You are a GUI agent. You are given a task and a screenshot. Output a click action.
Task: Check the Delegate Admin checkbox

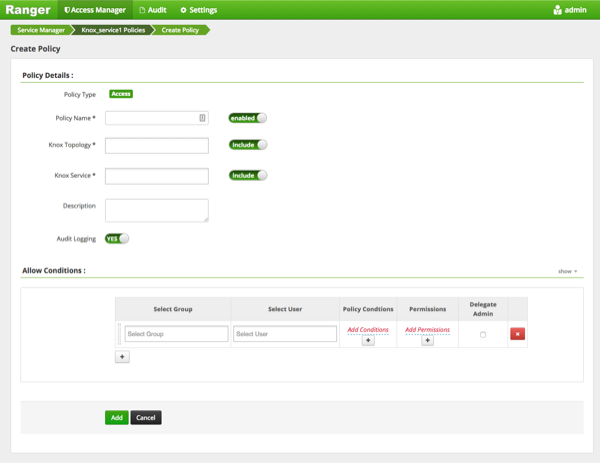483,334
